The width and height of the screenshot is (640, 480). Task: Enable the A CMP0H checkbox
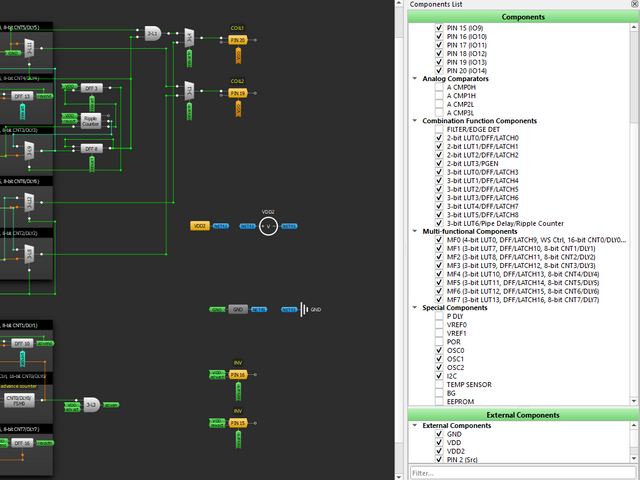tap(440, 86)
